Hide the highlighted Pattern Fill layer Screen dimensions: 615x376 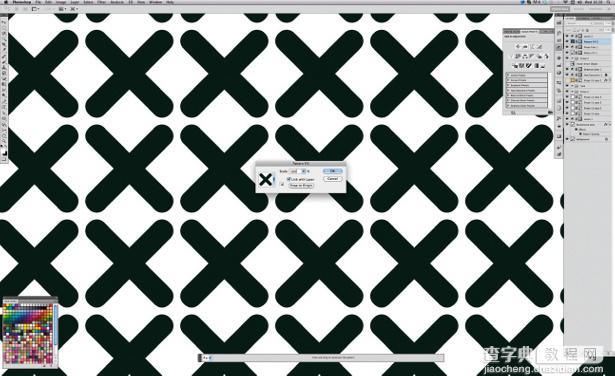567,41
